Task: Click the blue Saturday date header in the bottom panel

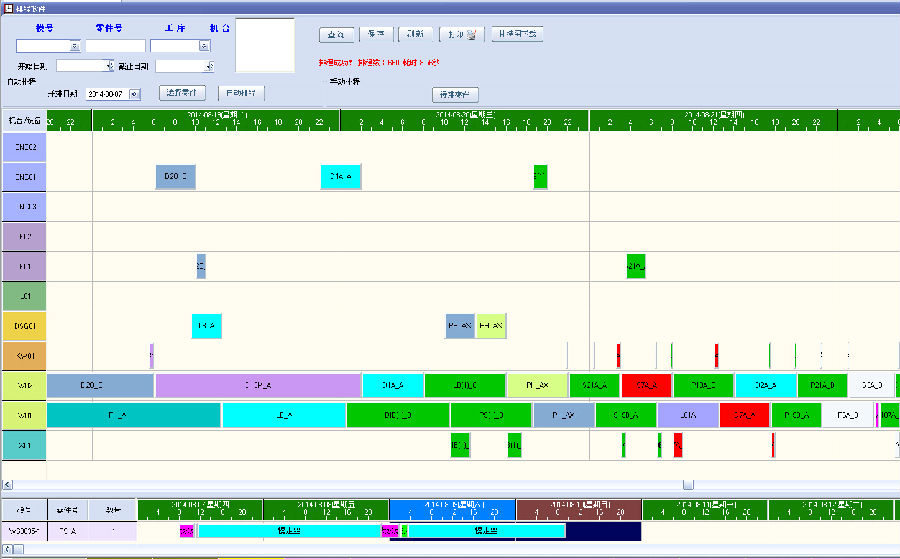Action: [x=452, y=510]
